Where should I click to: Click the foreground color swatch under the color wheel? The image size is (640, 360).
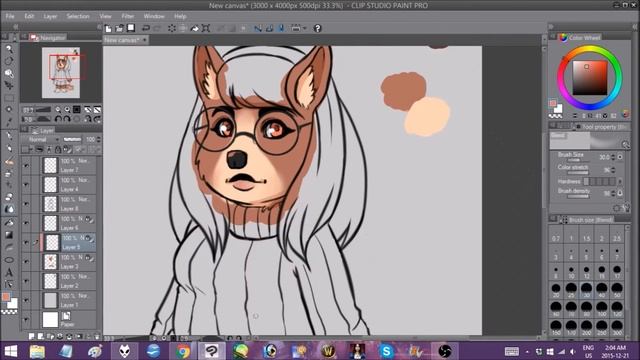[x=553, y=103]
